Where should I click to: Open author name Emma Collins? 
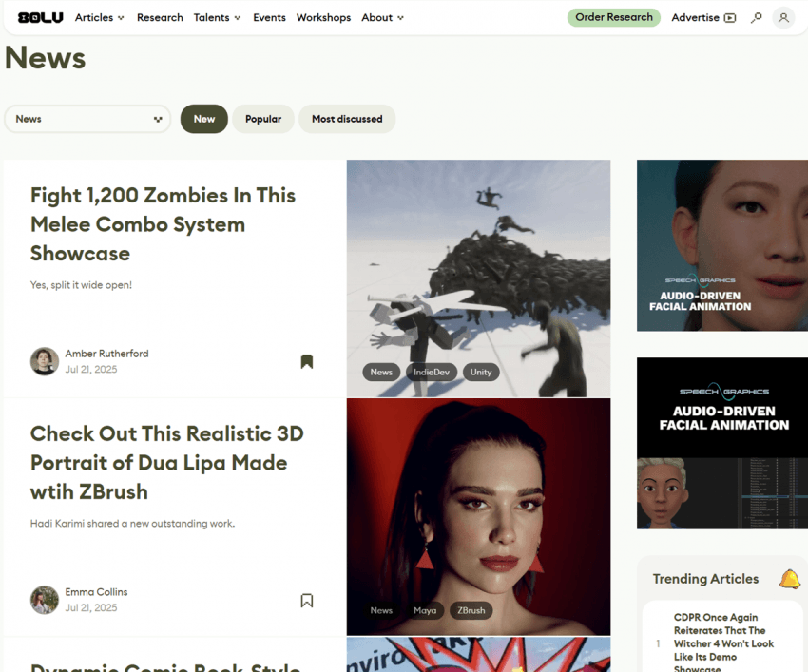tap(96, 592)
